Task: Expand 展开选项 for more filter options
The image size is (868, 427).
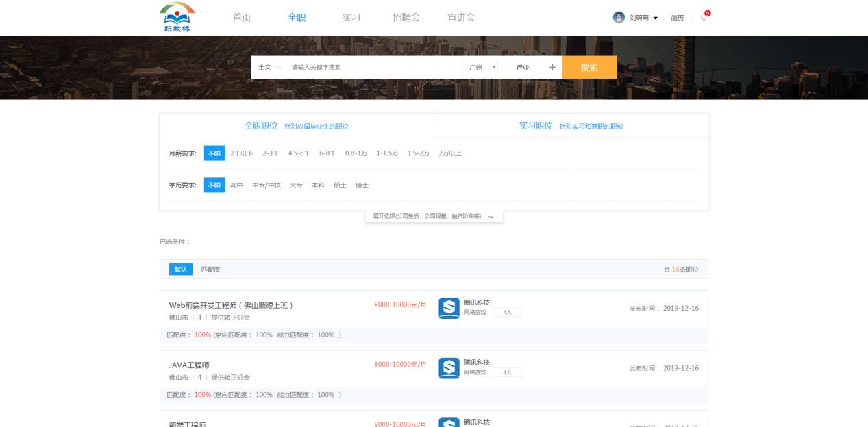Action: tap(434, 216)
